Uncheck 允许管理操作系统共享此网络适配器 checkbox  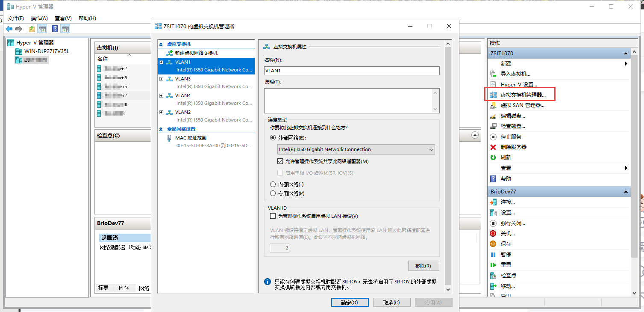(280, 161)
